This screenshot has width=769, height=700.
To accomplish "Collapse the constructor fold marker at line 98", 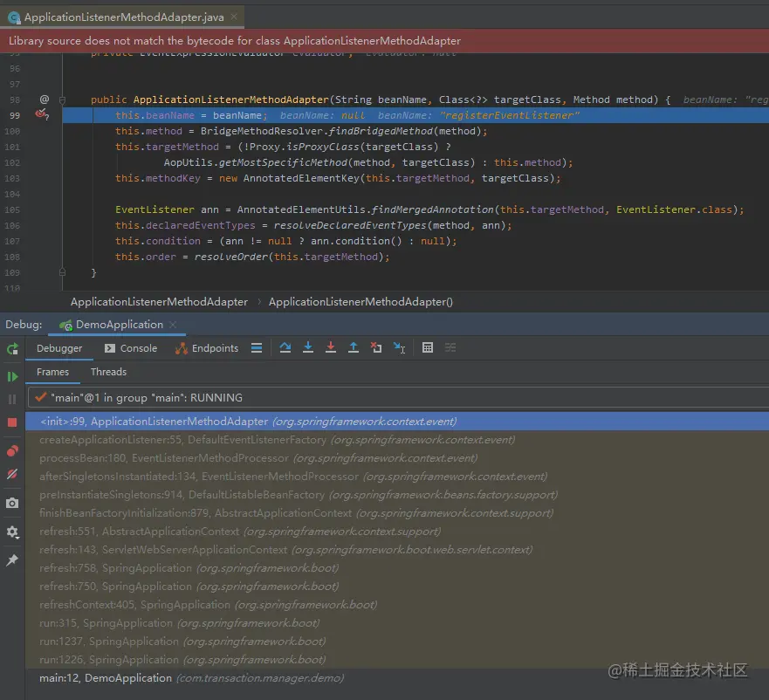I will coord(62,100).
